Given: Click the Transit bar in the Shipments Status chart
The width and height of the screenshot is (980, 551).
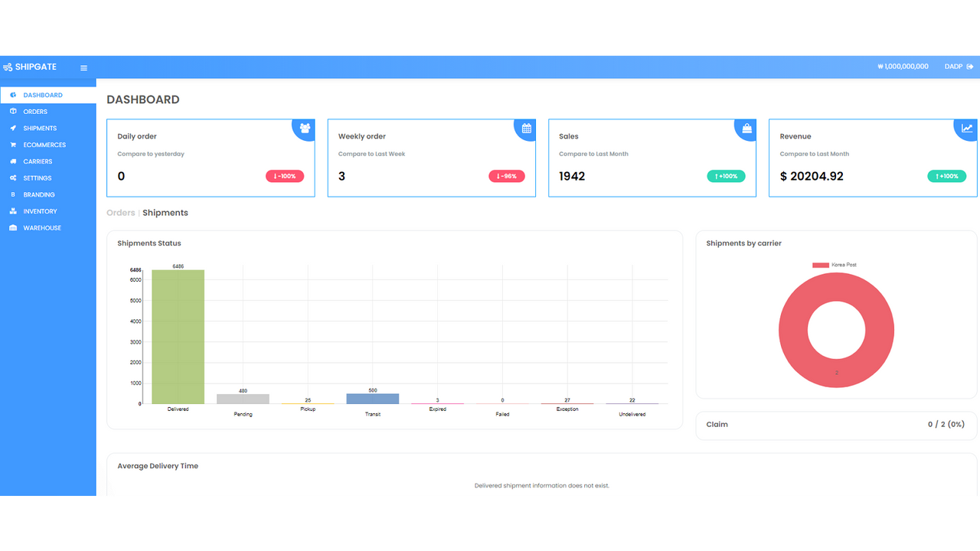Looking at the screenshot, I should [372, 398].
